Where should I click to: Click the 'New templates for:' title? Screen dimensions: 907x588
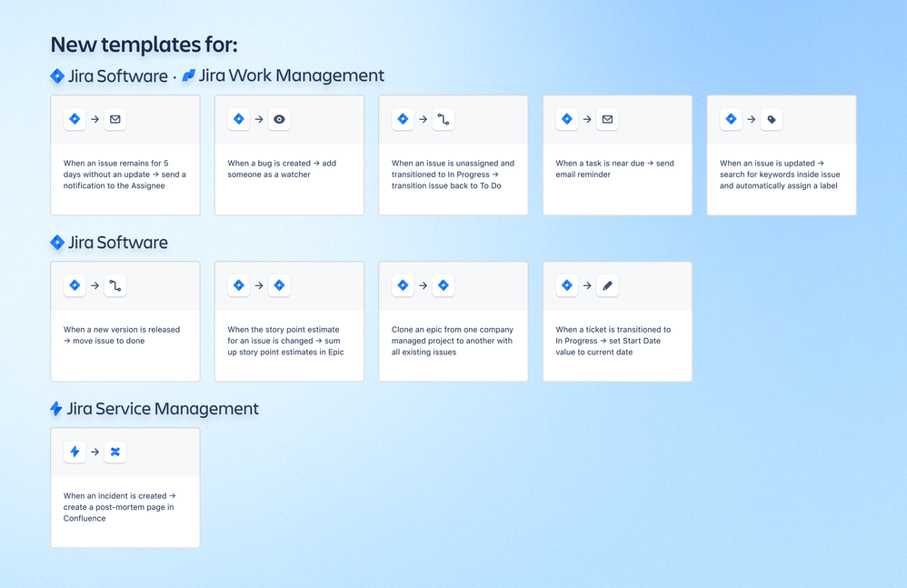click(x=144, y=45)
